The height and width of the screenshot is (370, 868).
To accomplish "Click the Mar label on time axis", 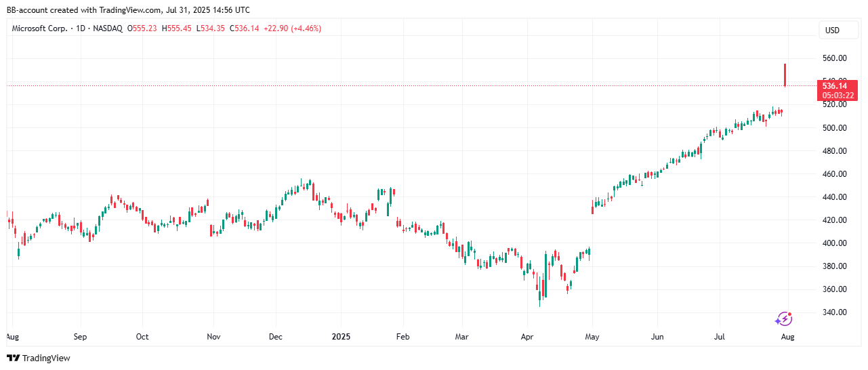I will (461, 336).
